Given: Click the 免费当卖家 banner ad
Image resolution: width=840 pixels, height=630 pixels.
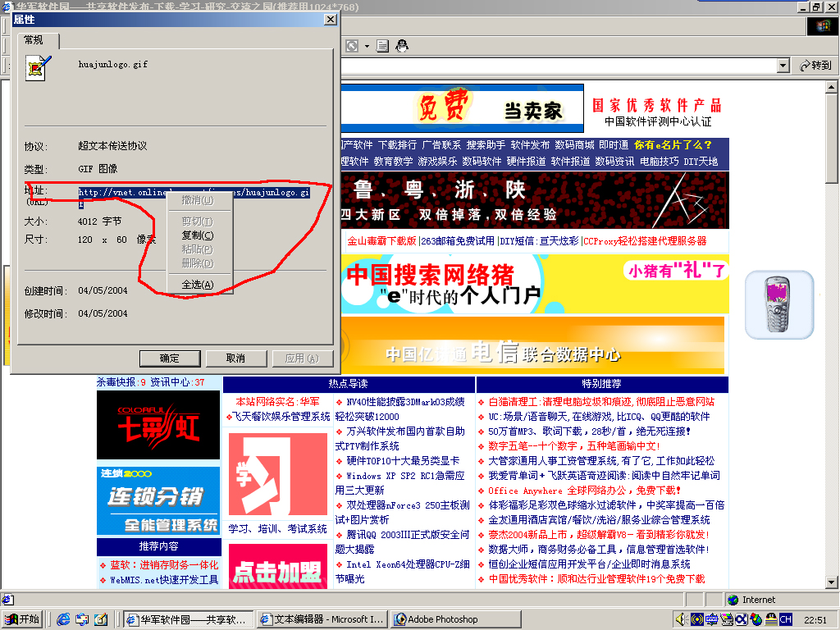Looking at the screenshot, I should pos(463,108).
